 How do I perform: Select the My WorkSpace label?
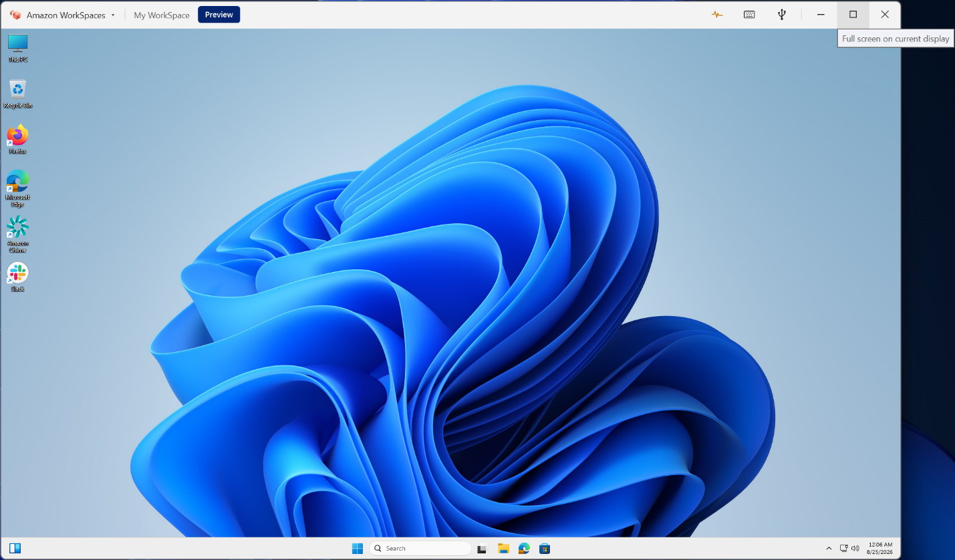(x=162, y=15)
